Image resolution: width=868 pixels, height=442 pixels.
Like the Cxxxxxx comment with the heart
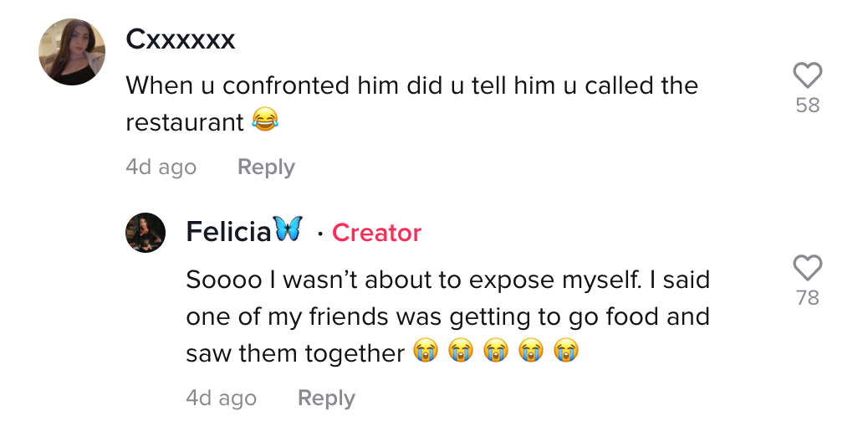click(807, 75)
